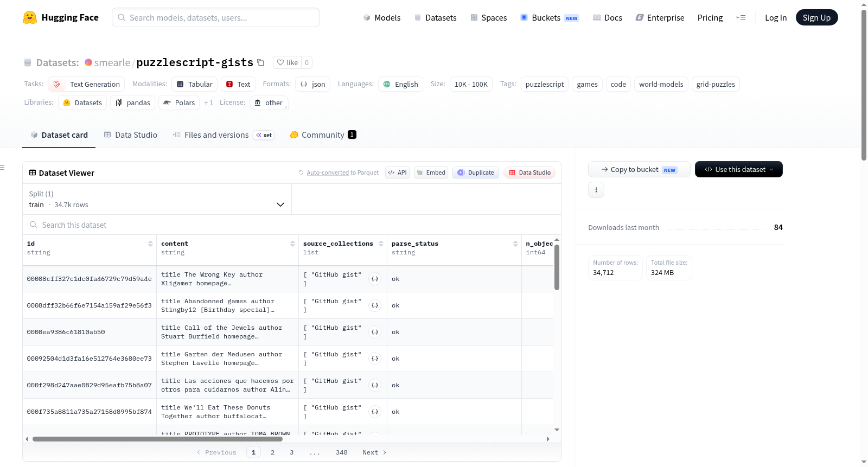This screenshot has width=868, height=467.
Task: Open Data Studio from the viewer header
Action: point(529,172)
